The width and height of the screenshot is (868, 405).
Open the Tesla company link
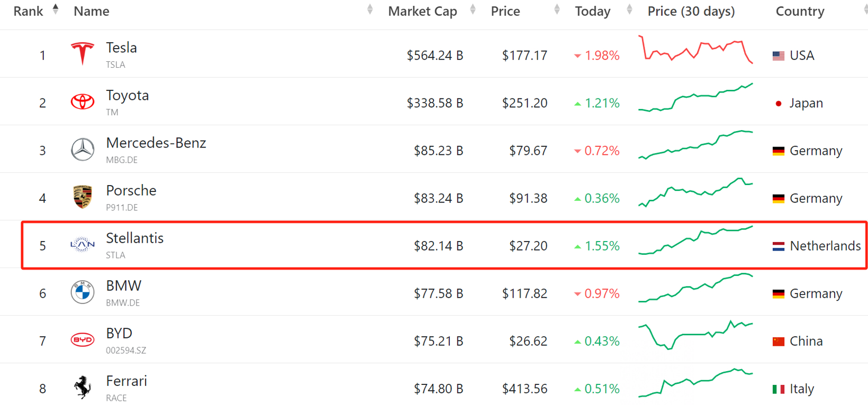[121, 48]
